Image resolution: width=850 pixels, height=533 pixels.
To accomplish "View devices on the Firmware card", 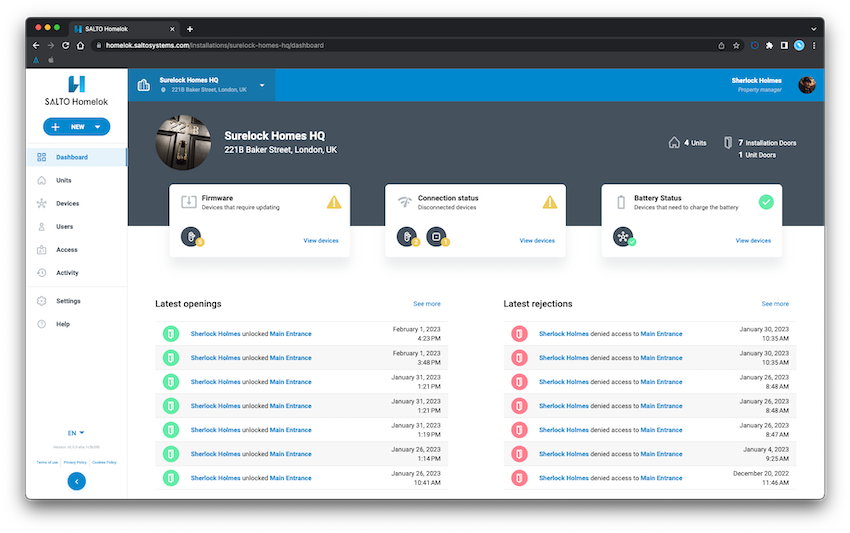I will (321, 241).
